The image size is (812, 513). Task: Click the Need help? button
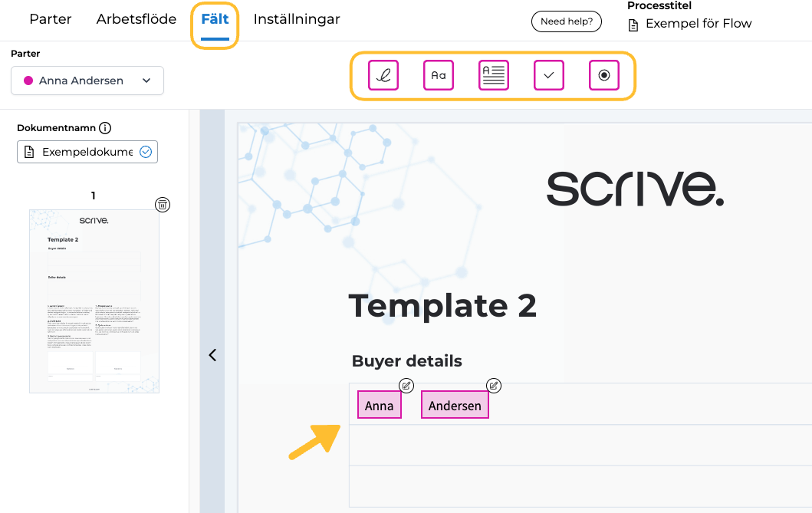click(567, 21)
